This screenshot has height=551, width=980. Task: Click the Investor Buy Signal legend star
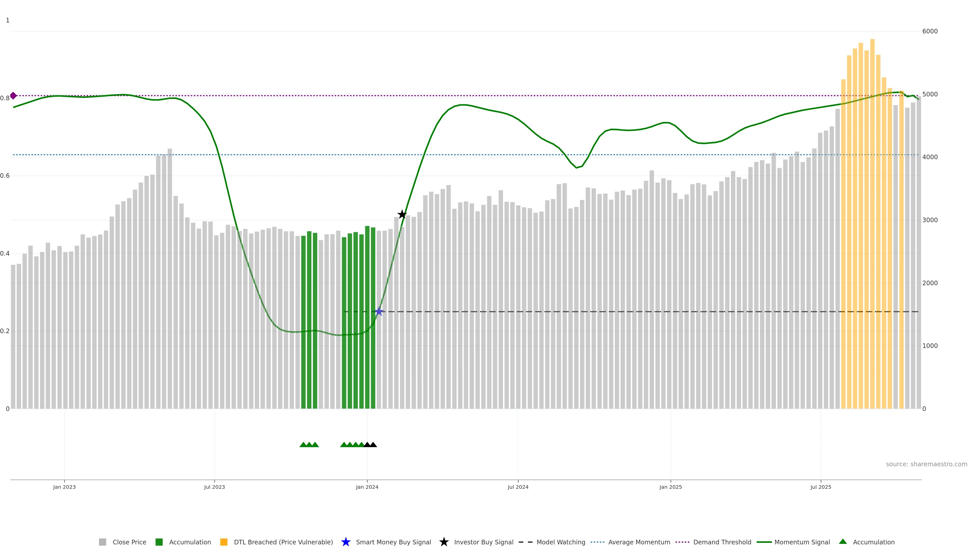(444, 542)
